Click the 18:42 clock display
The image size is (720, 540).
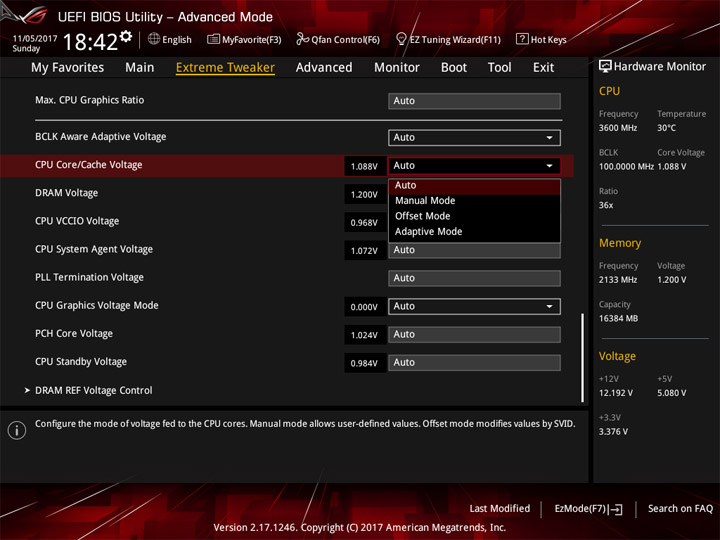pos(90,42)
